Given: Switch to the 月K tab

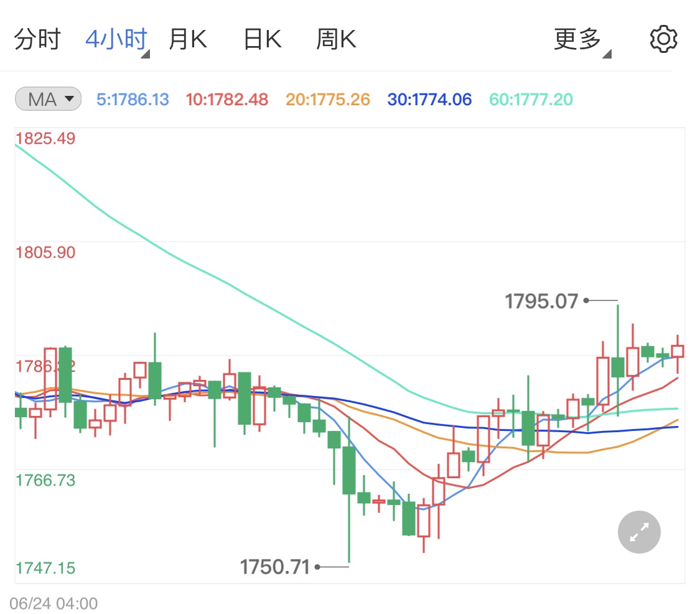Looking at the screenshot, I should [188, 39].
